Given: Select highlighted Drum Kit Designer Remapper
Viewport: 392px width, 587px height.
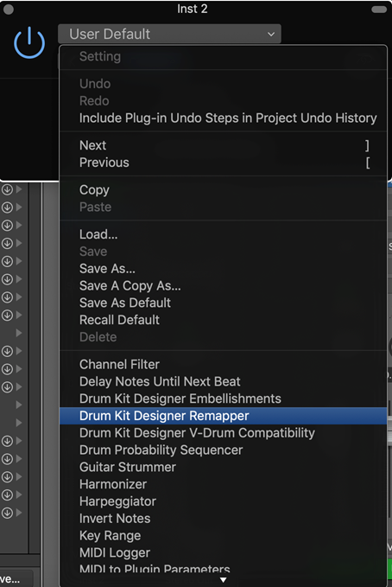Looking at the screenshot, I should (x=224, y=416).
